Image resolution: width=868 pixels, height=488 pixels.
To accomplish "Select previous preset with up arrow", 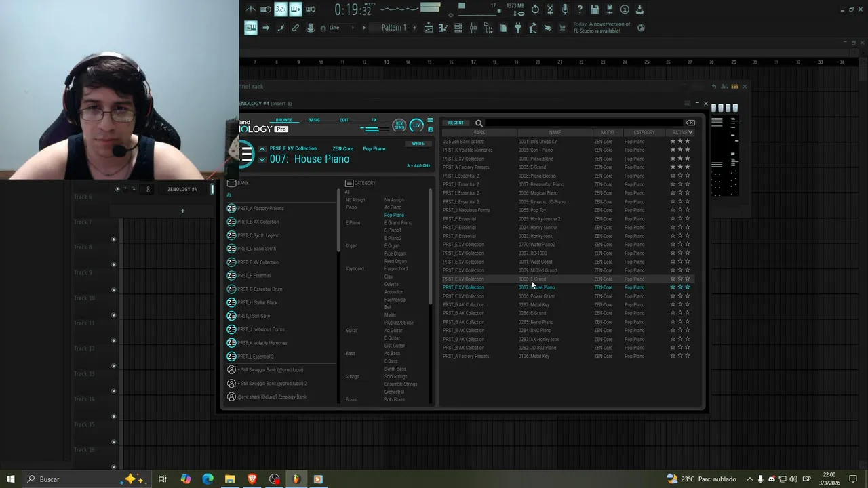I will pos(262,149).
